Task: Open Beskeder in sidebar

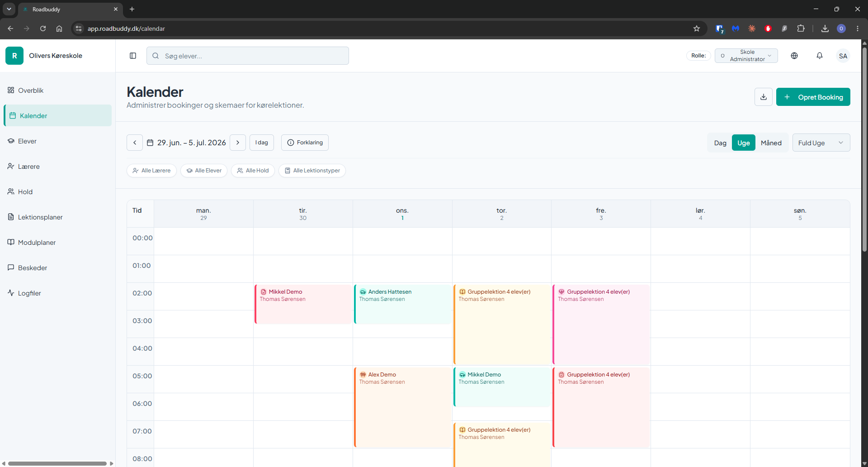Action: pos(58,268)
